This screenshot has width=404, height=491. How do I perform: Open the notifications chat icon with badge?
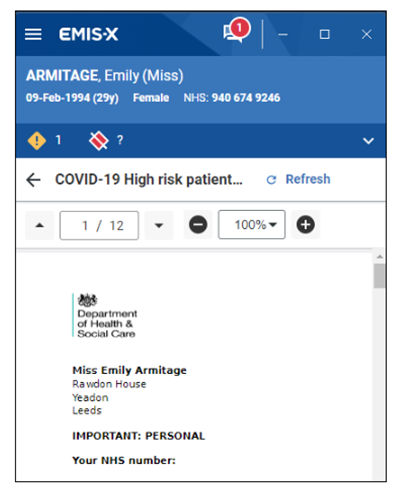tap(236, 31)
